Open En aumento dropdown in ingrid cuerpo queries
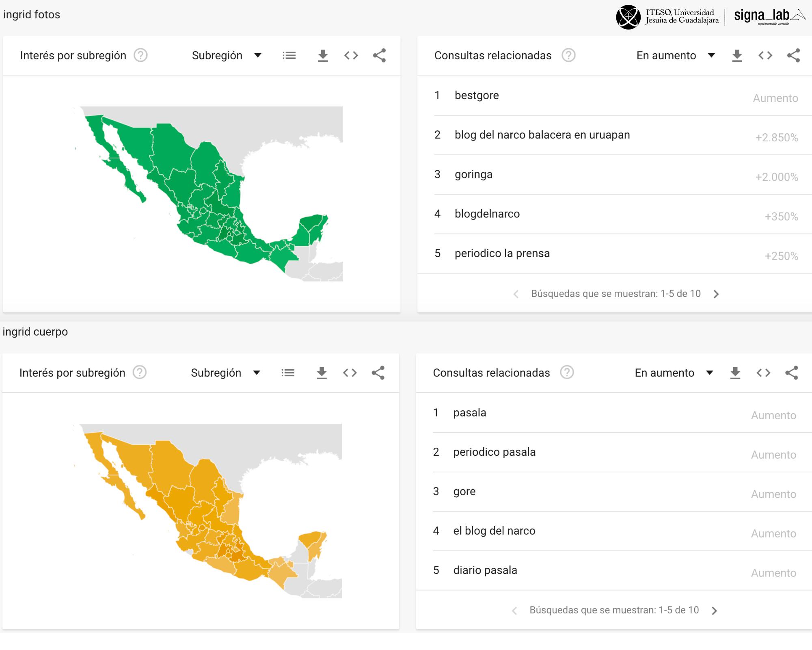Screen dimensions: 812x650 pos(674,373)
